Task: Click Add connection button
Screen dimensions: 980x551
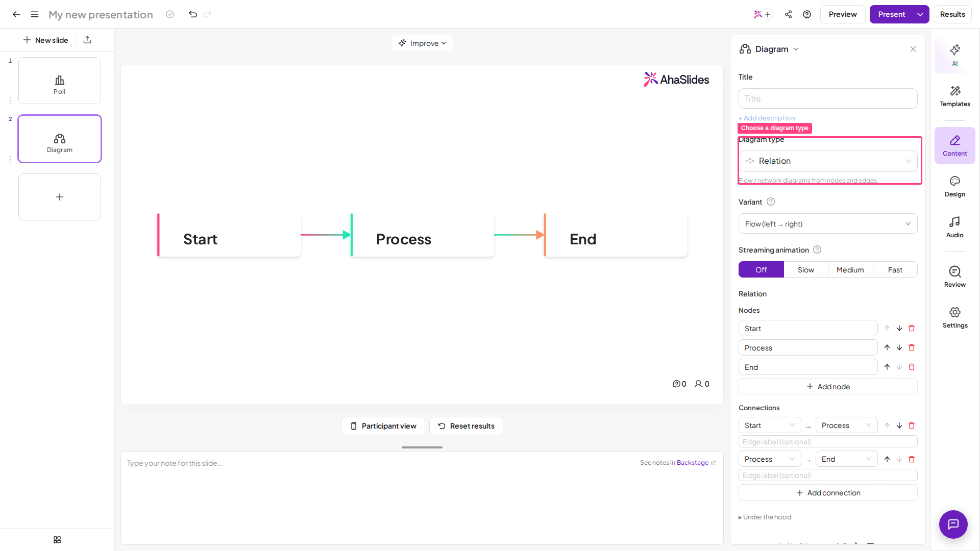Action: (x=828, y=493)
